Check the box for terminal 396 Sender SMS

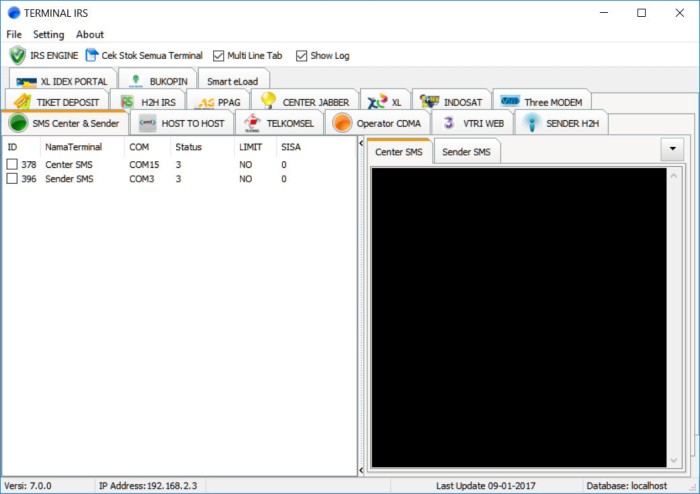coord(12,179)
